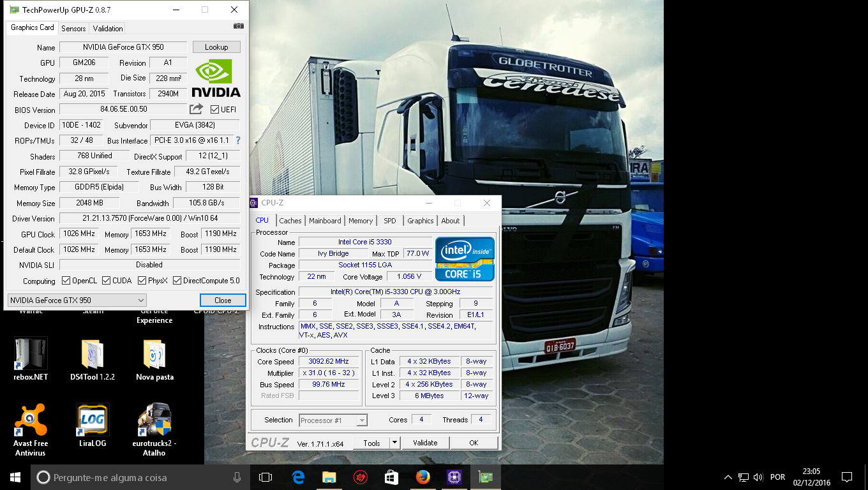Open the Caches tab in CPU-Z
This screenshot has height=490, width=868.
(290, 221)
